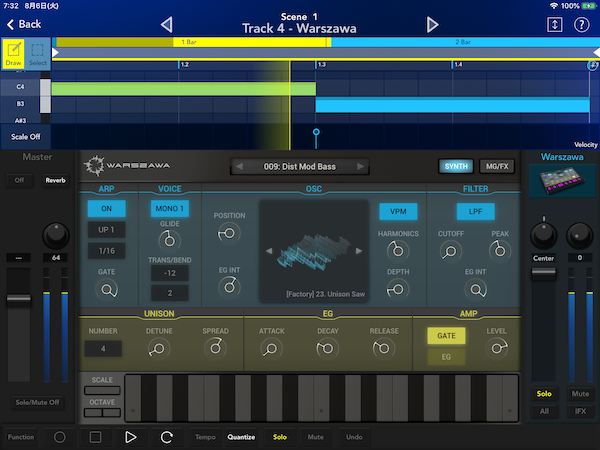Screen dimensions: 600x450
Task: Tap the vertical expand editor icon
Action: click(554, 25)
